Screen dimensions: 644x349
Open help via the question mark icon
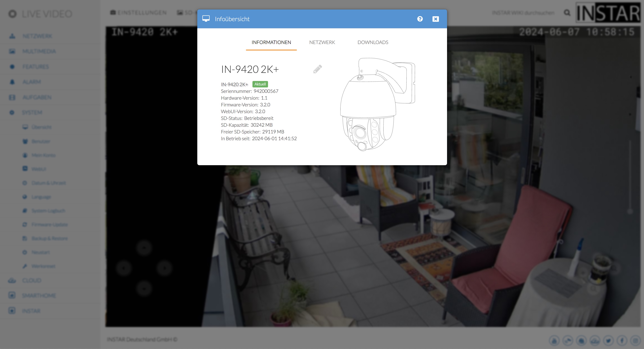click(420, 19)
